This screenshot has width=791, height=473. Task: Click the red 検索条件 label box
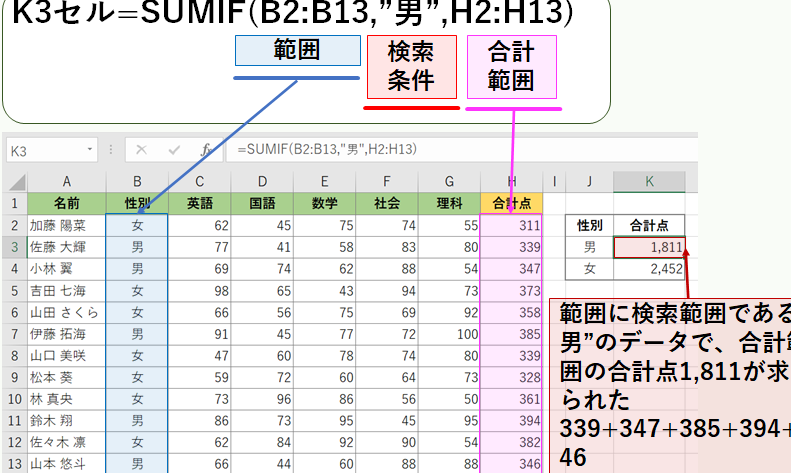click(411, 66)
